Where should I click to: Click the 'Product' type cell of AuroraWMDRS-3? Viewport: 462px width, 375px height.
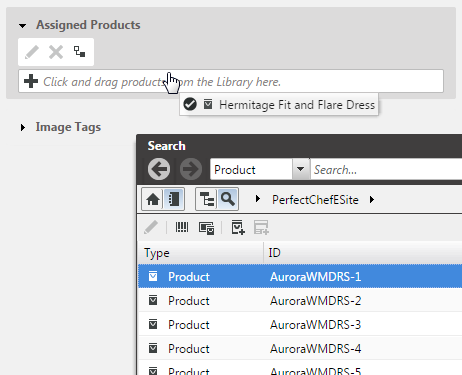click(x=189, y=325)
